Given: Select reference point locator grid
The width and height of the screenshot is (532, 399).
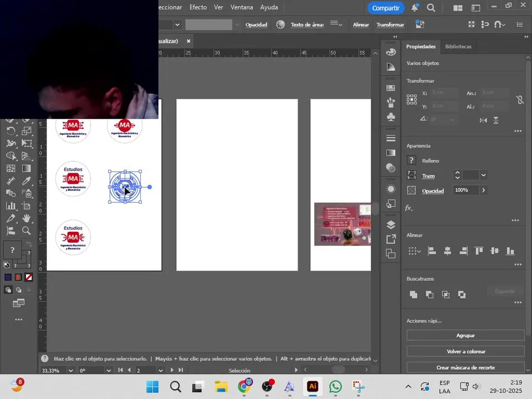Looking at the screenshot, I should coord(412,99).
